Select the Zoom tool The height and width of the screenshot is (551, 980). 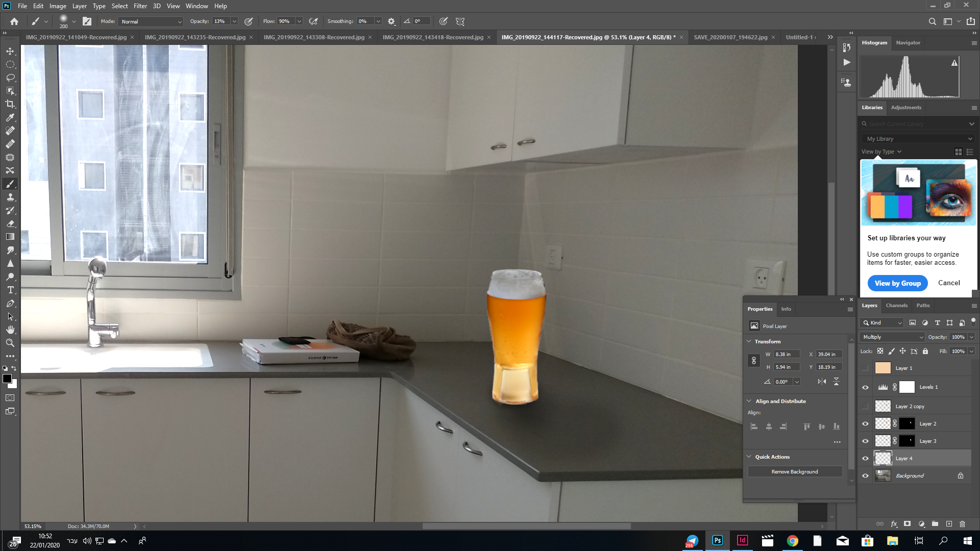pos(10,343)
